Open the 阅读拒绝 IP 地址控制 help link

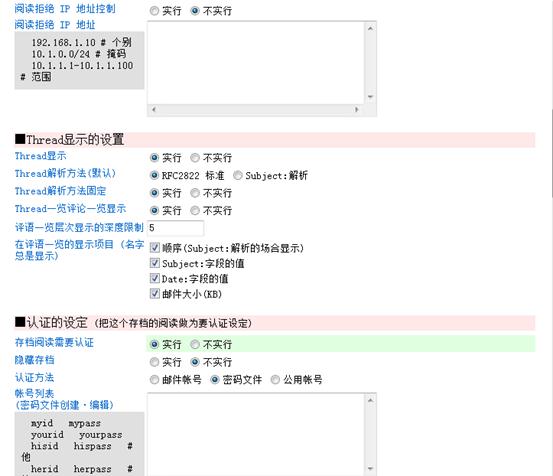[65, 8]
